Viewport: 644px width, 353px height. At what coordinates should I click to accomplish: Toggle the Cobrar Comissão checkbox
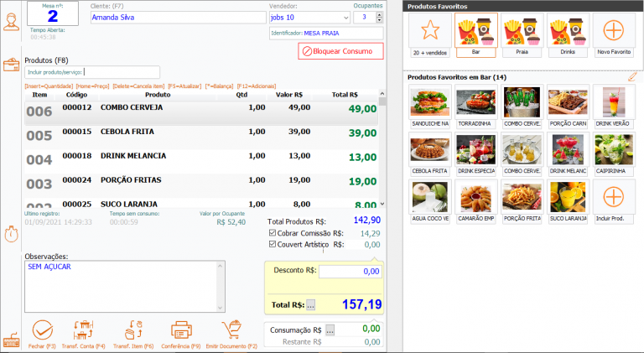pos(272,233)
